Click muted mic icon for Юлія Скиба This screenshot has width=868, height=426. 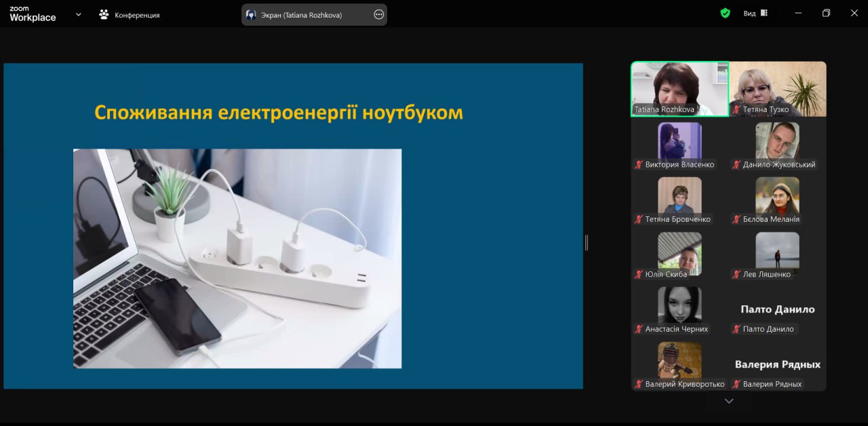[x=639, y=275]
